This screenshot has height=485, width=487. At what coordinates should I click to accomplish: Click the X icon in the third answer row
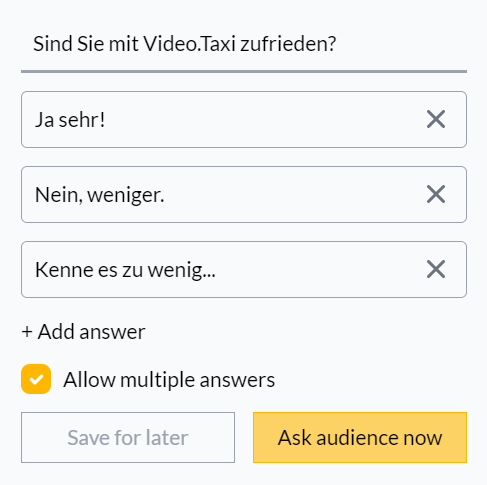(x=436, y=269)
